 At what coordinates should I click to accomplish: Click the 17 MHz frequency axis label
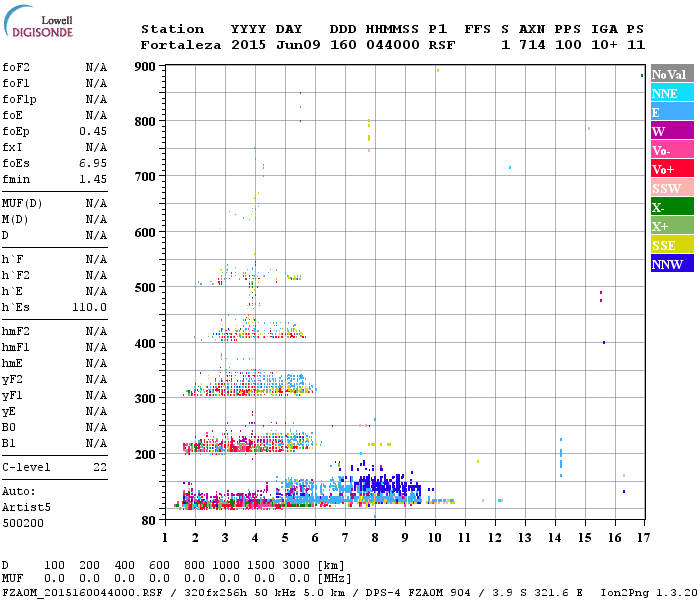643,538
